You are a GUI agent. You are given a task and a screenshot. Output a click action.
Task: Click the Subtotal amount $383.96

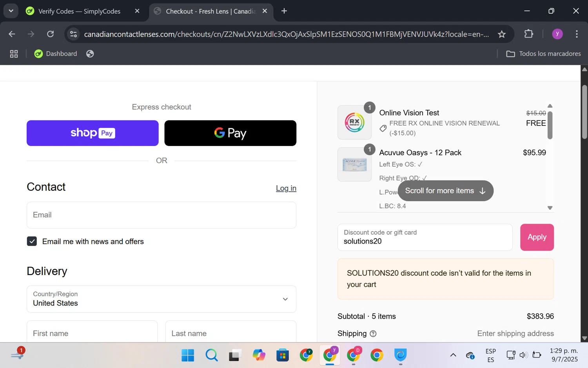pos(540,316)
